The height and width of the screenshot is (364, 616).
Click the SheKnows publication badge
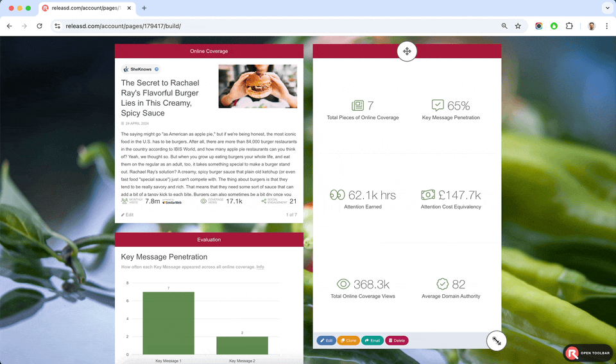141,69
